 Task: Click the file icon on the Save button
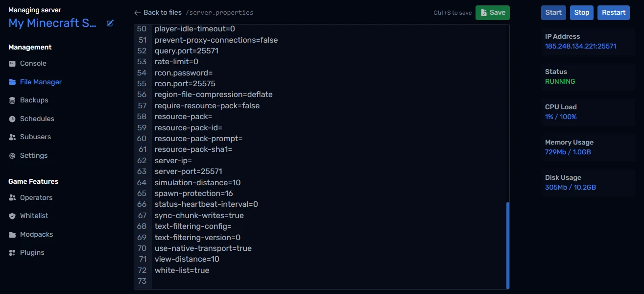click(484, 13)
